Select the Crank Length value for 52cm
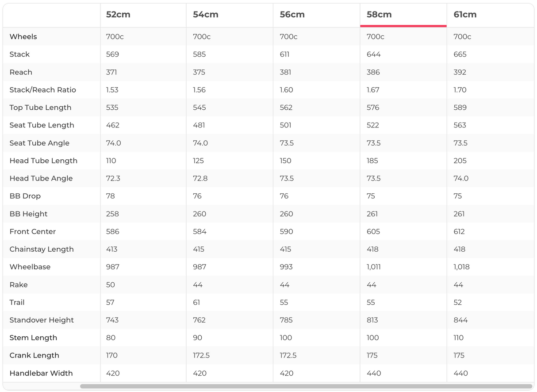The height and width of the screenshot is (392, 537). 112,355
